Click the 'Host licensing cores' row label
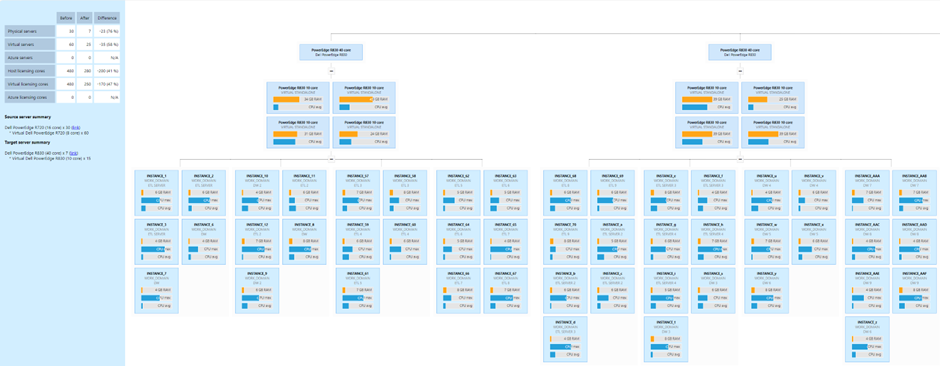This screenshot has height=366, width=940. [x=29, y=71]
